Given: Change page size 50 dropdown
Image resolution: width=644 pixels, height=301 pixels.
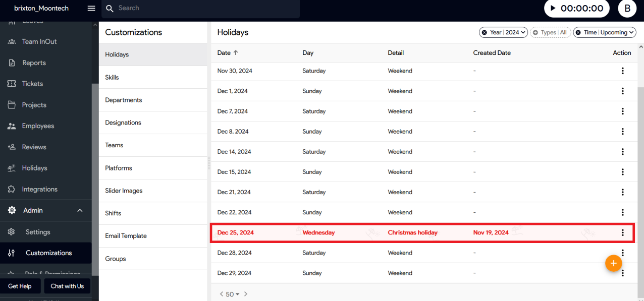Looking at the screenshot, I should pos(233,294).
